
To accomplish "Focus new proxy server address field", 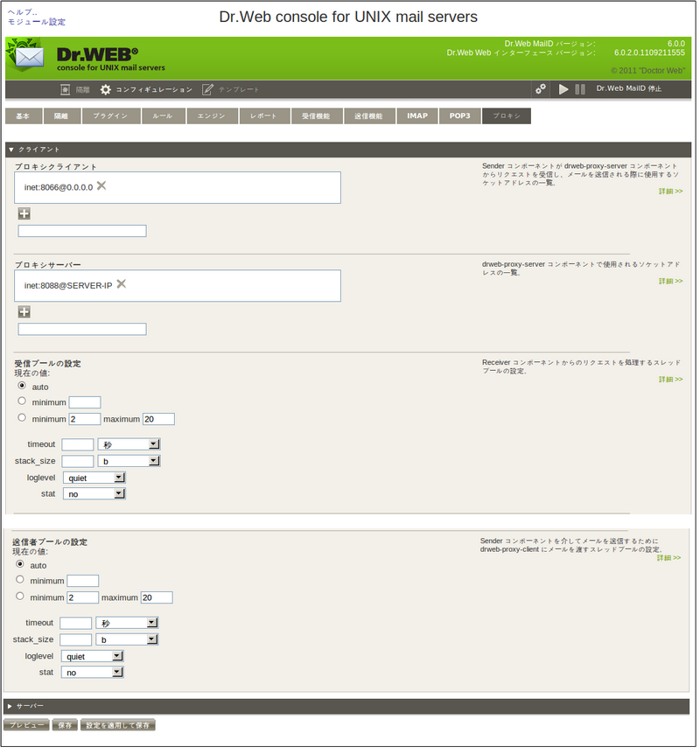I will (83, 331).
